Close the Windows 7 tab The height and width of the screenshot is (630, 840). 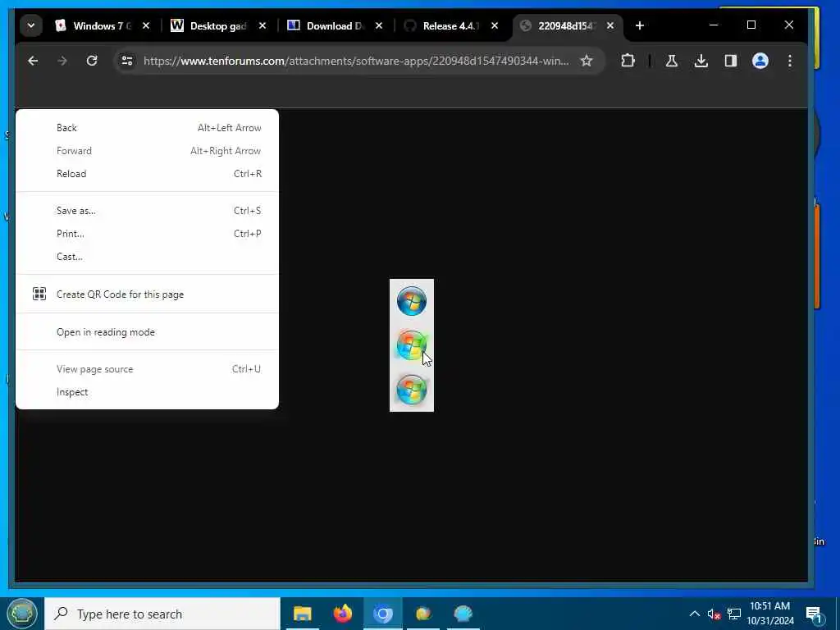pos(146,25)
